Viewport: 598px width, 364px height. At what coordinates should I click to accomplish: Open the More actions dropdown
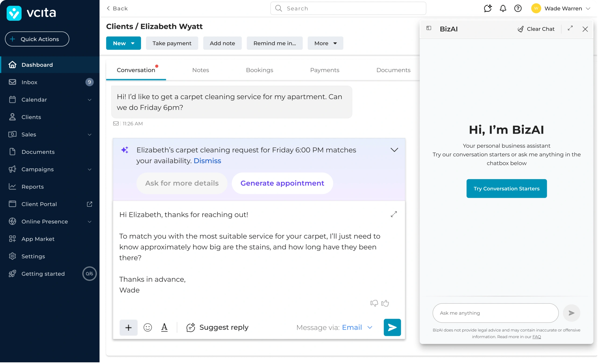tap(325, 43)
